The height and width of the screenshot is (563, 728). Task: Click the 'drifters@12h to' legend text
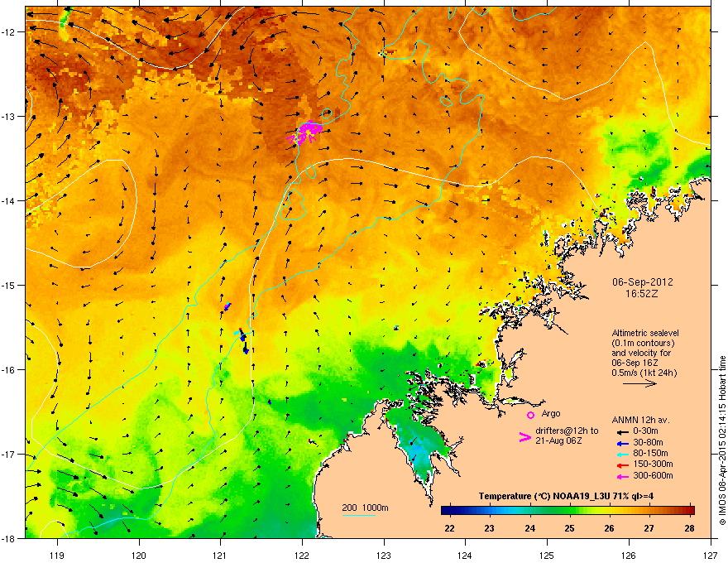(x=567, y=431)
